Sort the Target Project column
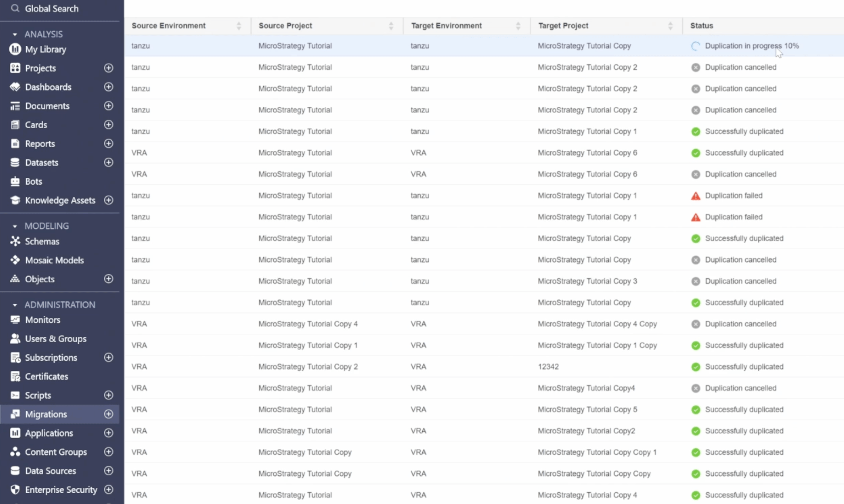 pos(671,26)
